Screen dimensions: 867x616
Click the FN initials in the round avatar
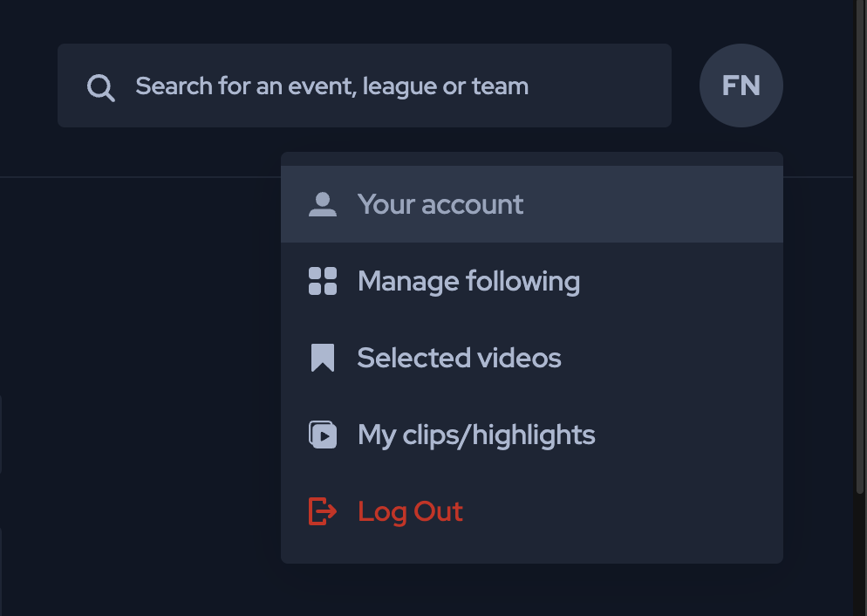[741, 86]
